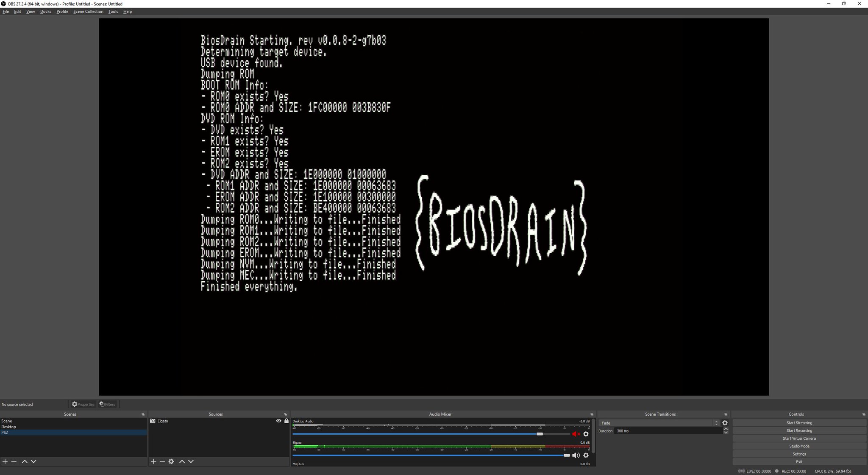
Task: Increase transition duration with the up stepper
Action: tap(726, 429)
